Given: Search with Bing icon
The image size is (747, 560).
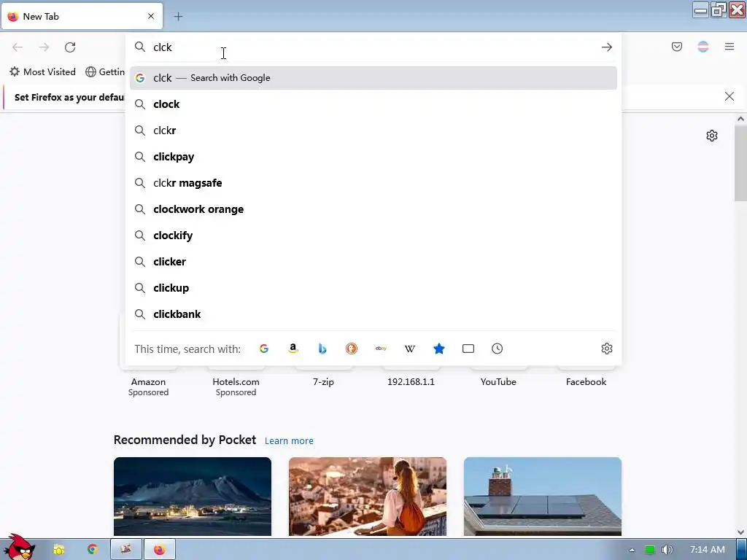Looking at the screenshot, I should (322, 349).
